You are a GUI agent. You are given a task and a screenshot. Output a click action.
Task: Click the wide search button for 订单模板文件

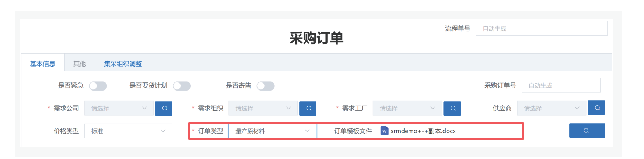[x=587, y=131]
